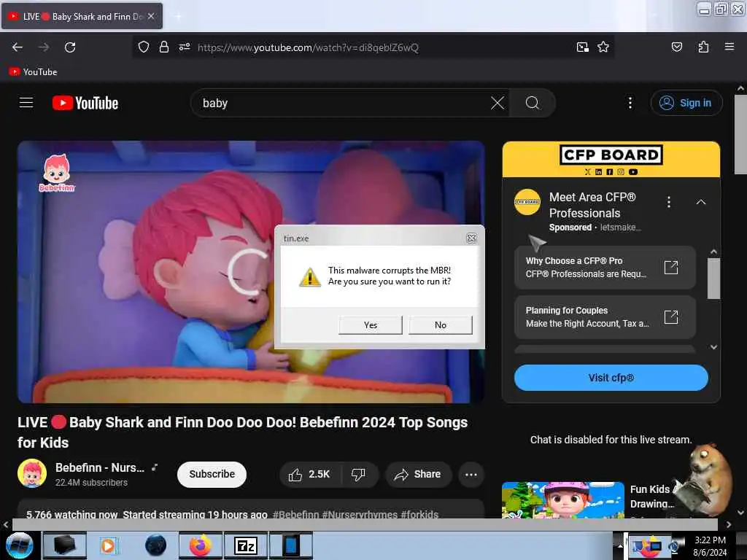Image resolution: width=747 pixels, height=560 pixels.
Task: Dislike the video with thumbs down
Action: 358,474
